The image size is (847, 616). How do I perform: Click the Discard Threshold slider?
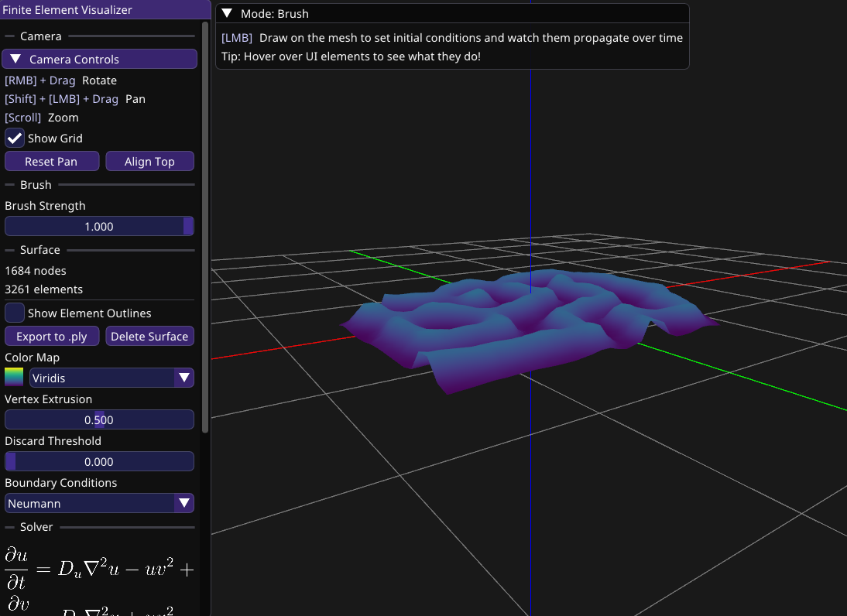[99, 462]
